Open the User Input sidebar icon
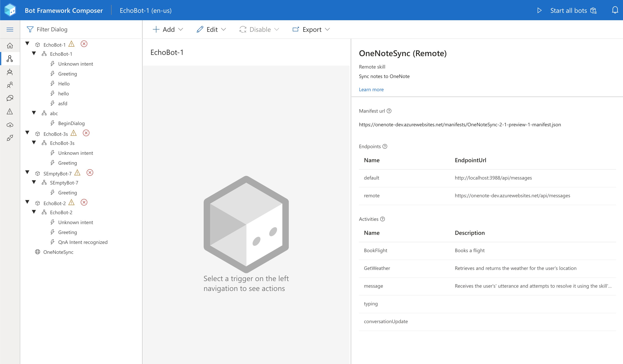This screenshot has height=364, width=623. click(10, 85)
